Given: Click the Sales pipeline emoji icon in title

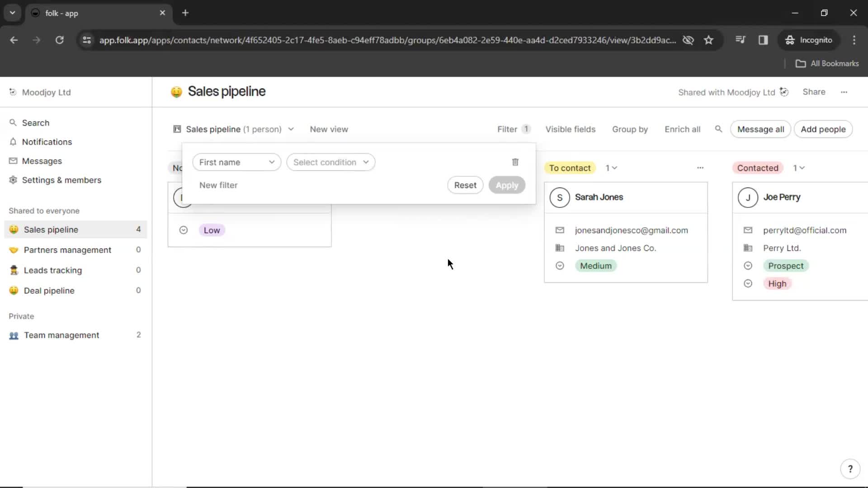Looking at the screenshot, I should 176,92.
